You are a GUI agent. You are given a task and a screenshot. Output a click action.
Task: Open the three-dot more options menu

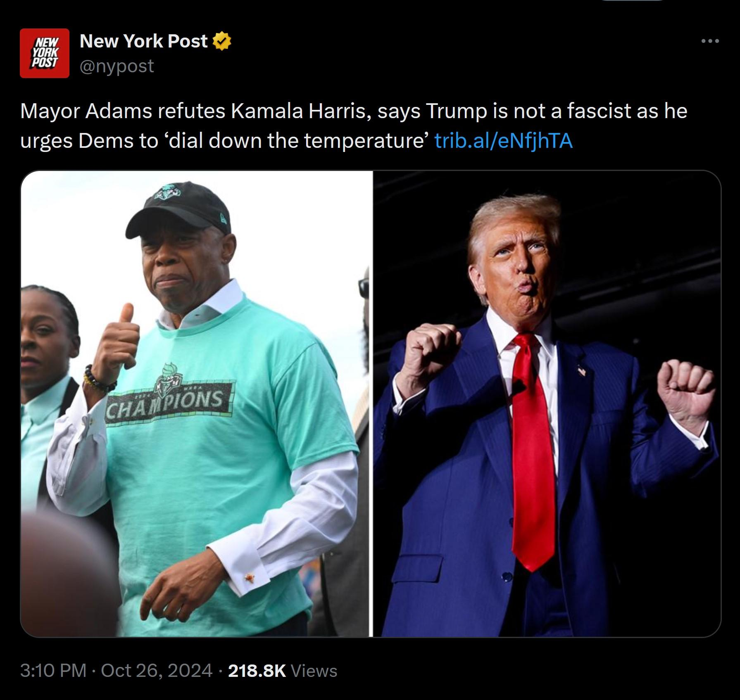(x=711, y=41)
